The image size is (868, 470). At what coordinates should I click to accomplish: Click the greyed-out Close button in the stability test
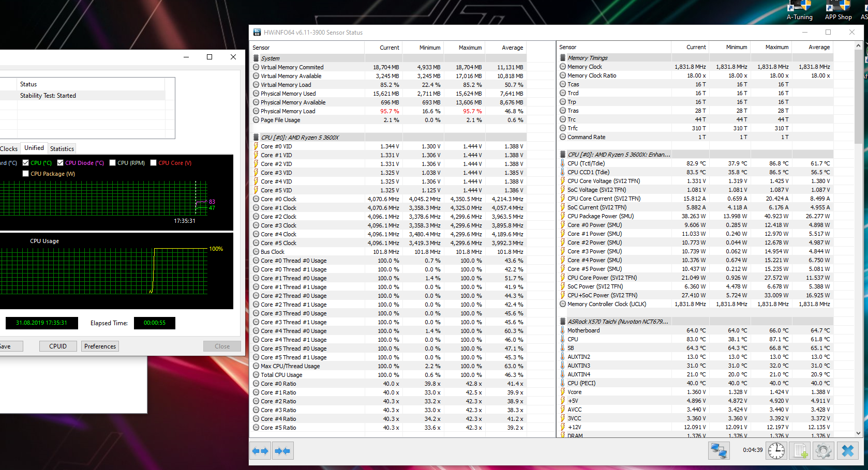[222, 346]
